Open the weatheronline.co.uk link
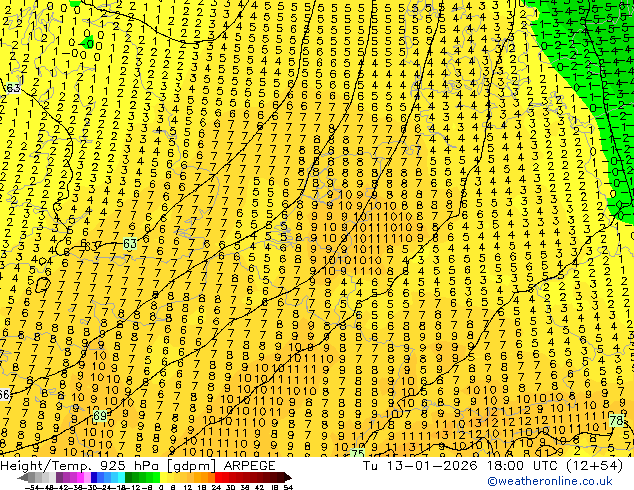 point(550,481)
